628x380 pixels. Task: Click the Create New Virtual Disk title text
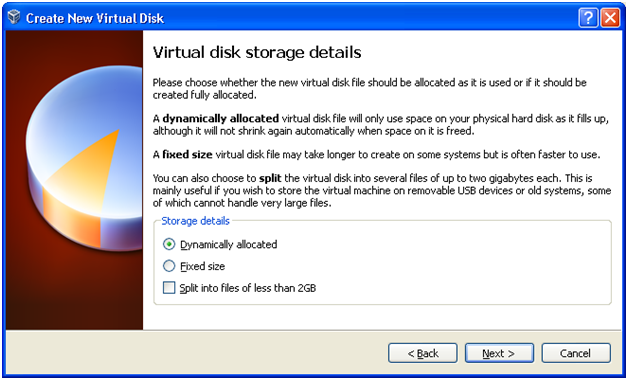coord(95,18)
